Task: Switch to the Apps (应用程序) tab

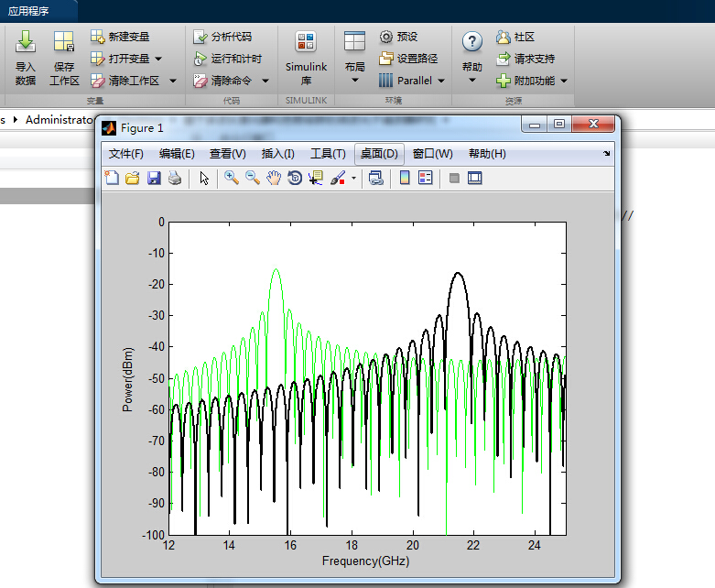Action: pyautogui.click(x=28, y=11)
